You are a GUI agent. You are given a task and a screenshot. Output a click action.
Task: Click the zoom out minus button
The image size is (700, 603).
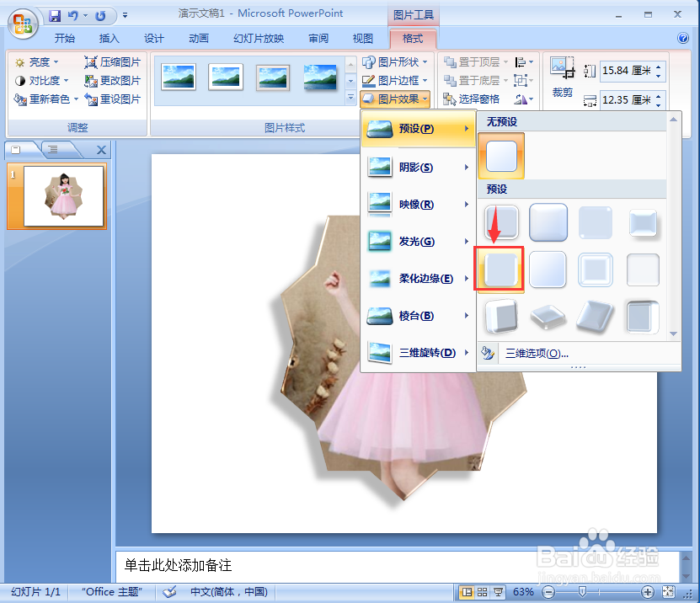548,592
